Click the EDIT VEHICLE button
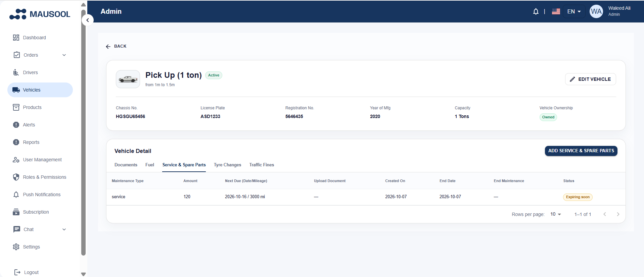This screenshot has height=277, width=644. click(591, 79)
